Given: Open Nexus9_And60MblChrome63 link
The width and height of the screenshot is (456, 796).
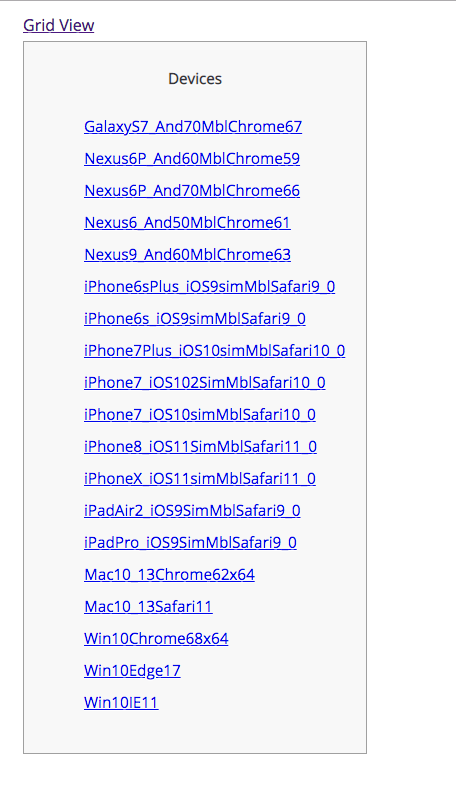Looking at the screenshot, I should pos(187,254).
